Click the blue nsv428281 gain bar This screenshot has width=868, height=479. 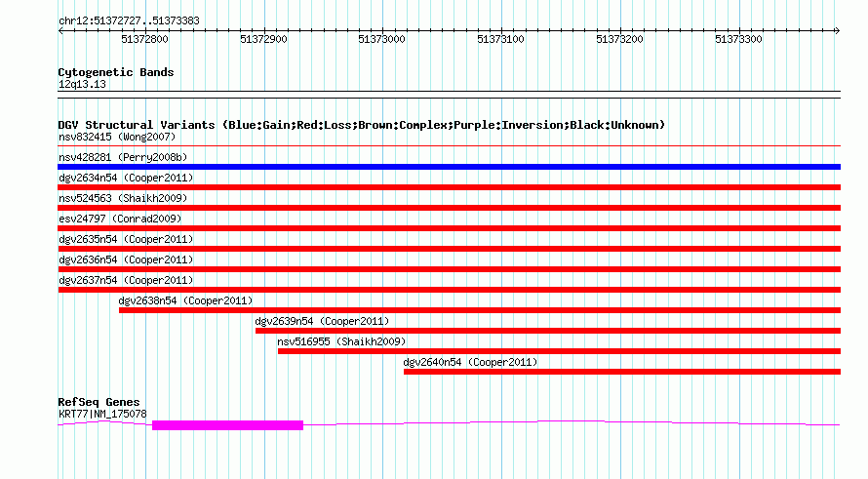tap(449, 167)
